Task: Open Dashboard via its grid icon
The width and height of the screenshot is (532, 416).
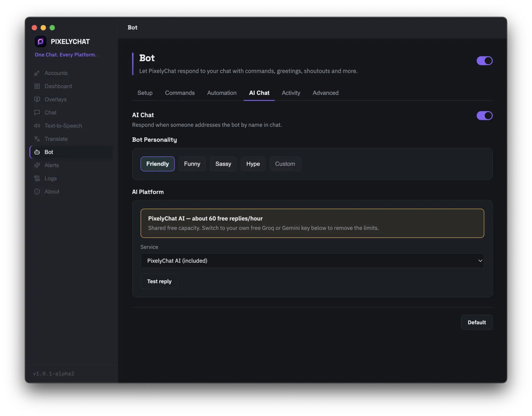Action: coord(37,86)
